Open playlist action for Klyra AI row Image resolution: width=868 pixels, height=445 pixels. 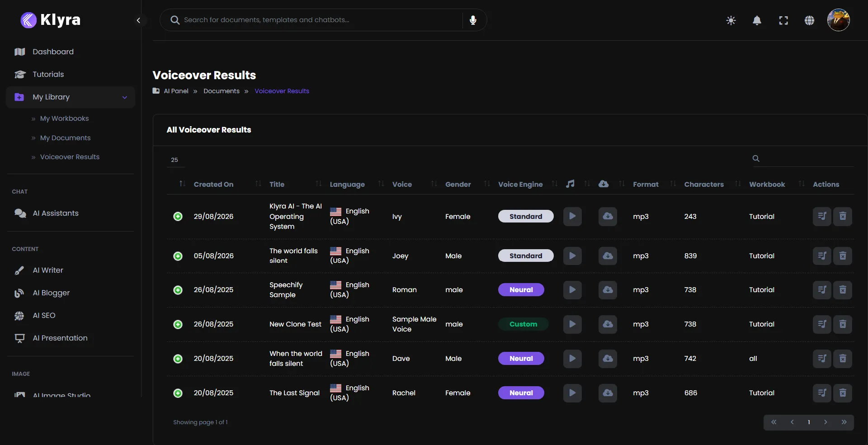(x=822, y=217)
